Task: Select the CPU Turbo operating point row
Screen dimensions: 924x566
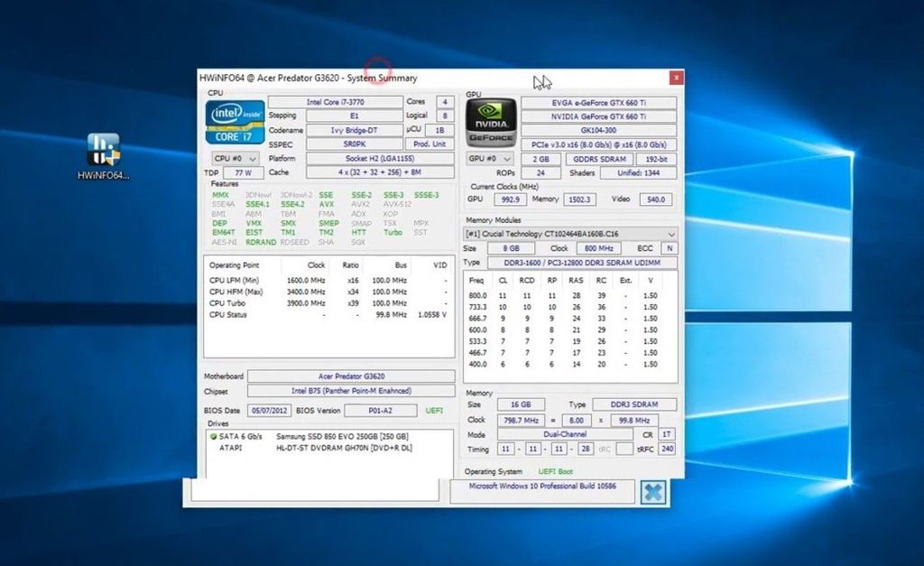Action: (328, 303)
